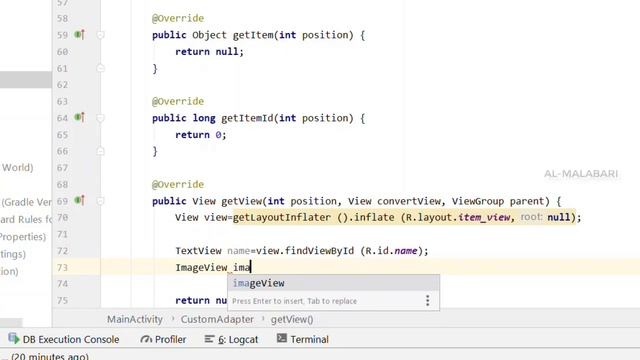640x360 pixels.
Task: Collapse the getItem method fold at line 59
Action: 100,35
